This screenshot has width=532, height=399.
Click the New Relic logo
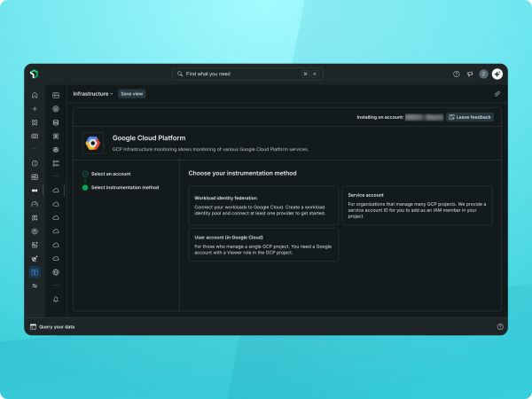(34, 74)
